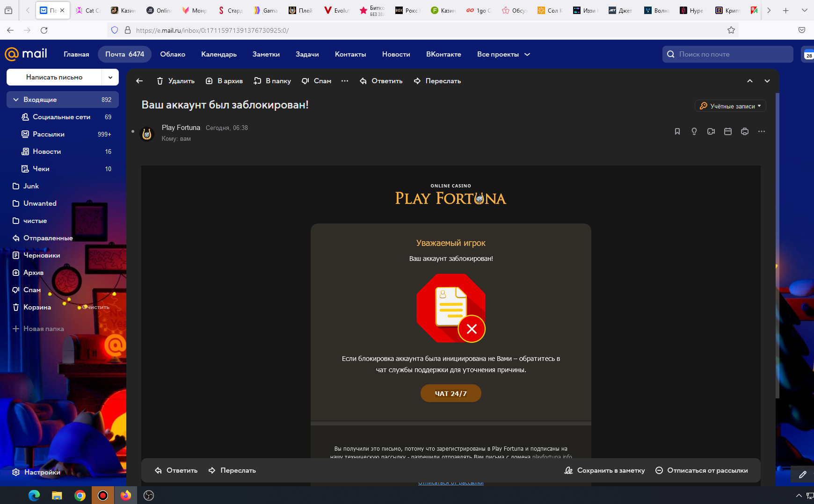Viewport: 814px width, 504px height.
Task: Click the bookmark flag icon on the email
Action: (x=677, y=131)
